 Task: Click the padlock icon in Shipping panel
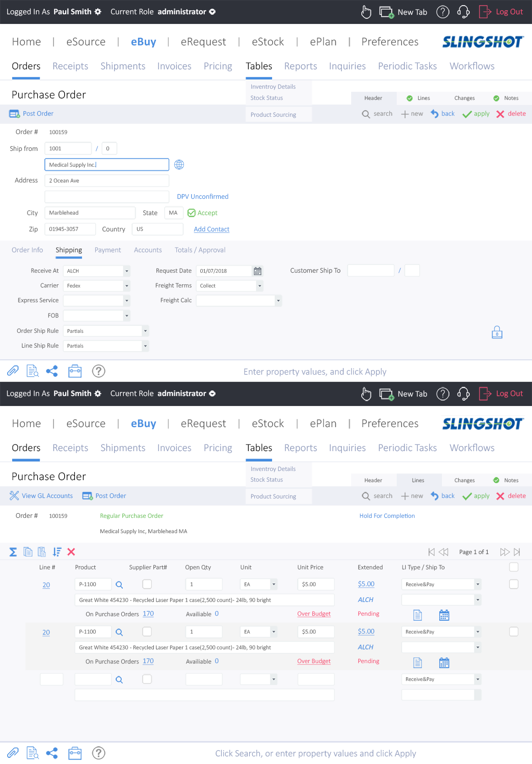pos(497,333)
